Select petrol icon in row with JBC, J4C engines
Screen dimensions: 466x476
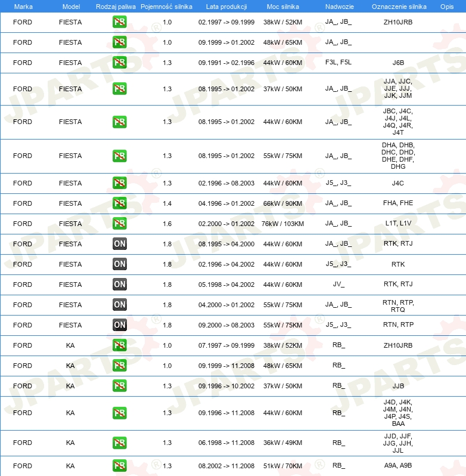119,122
